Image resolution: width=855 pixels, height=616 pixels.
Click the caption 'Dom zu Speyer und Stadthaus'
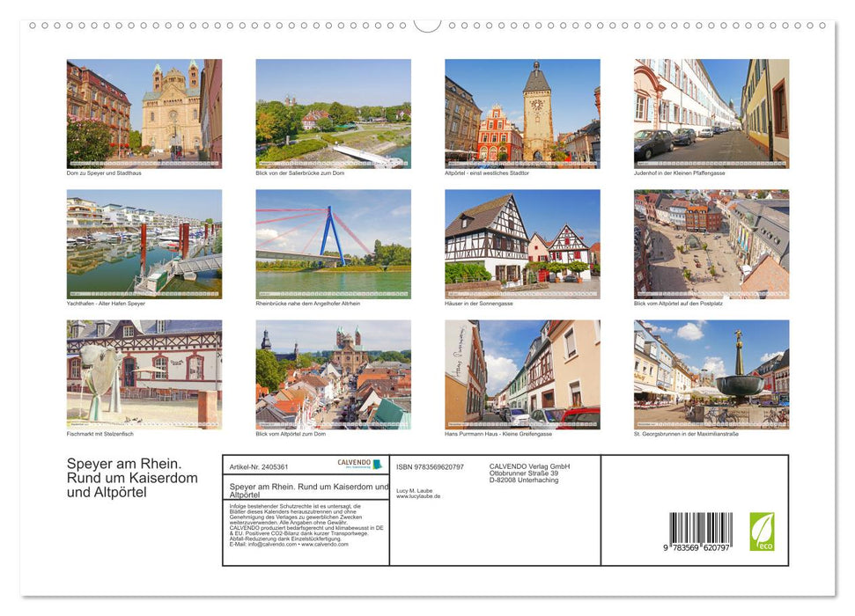tap(104, 172)
